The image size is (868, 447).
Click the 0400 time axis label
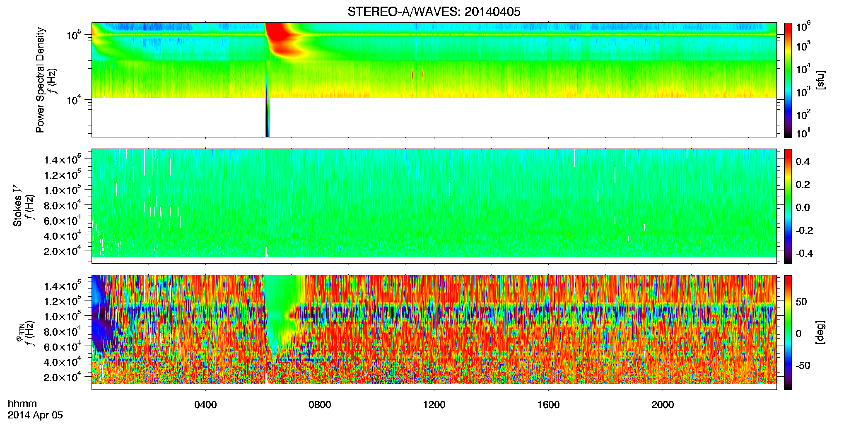click(x=205, y=405)
